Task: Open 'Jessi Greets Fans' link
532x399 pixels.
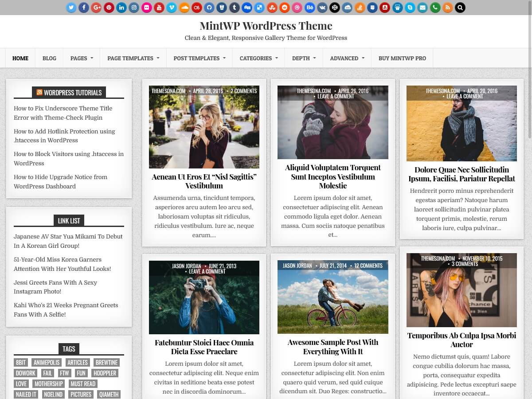Action: click(x=55, y=287)
